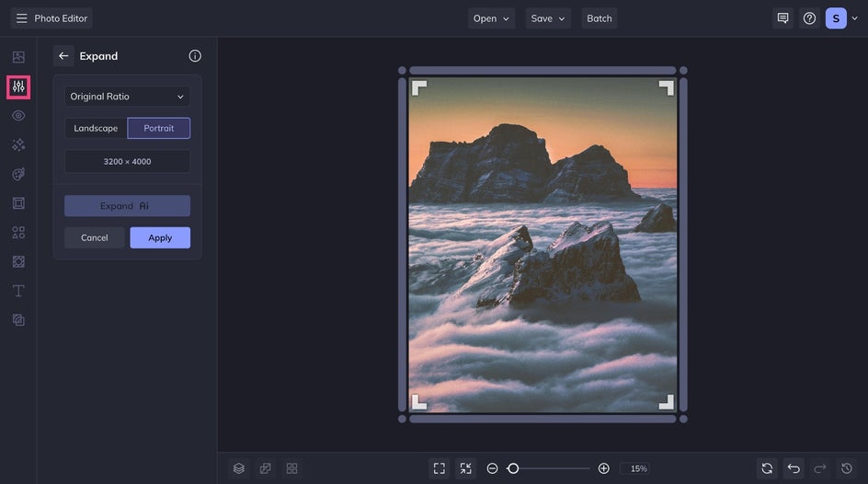Click the Photo Editor title text

click(61, 18)
